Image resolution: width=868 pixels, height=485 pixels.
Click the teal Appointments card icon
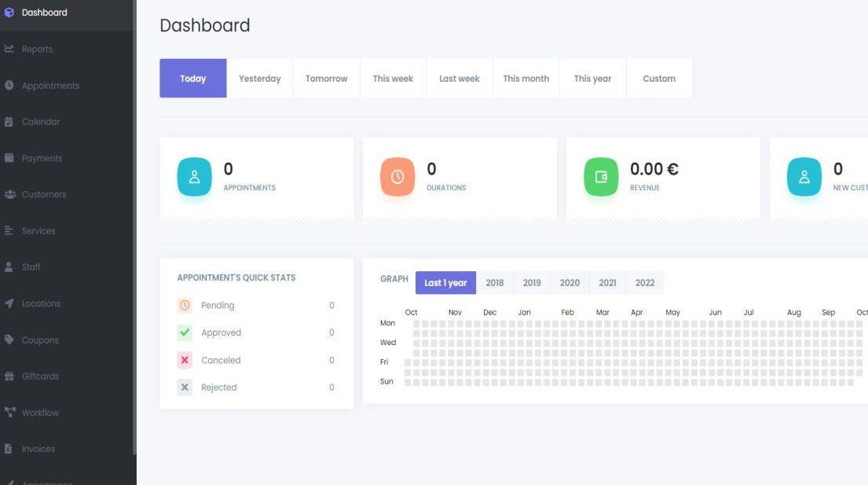click(x=194, y=177)
